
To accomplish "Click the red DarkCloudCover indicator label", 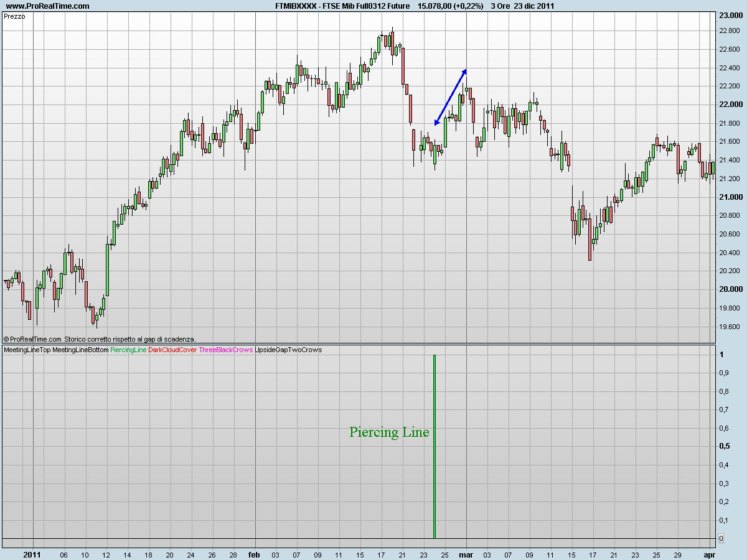I will (172, 350).
